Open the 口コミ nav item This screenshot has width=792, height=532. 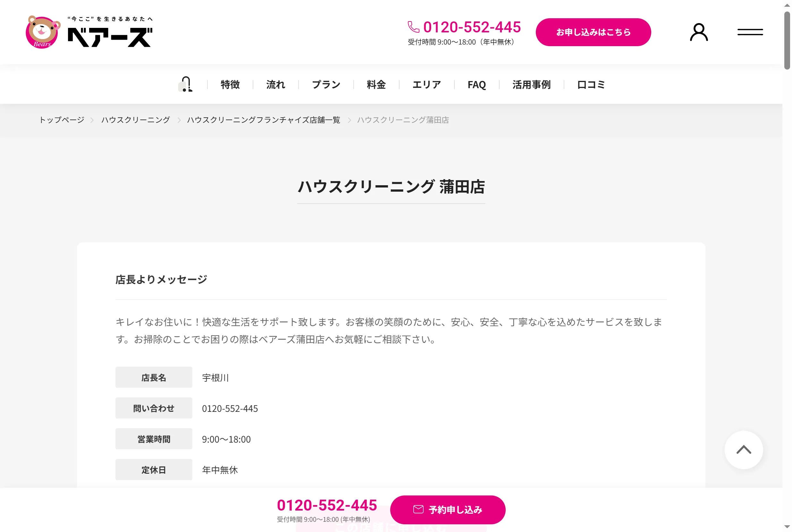591,85
